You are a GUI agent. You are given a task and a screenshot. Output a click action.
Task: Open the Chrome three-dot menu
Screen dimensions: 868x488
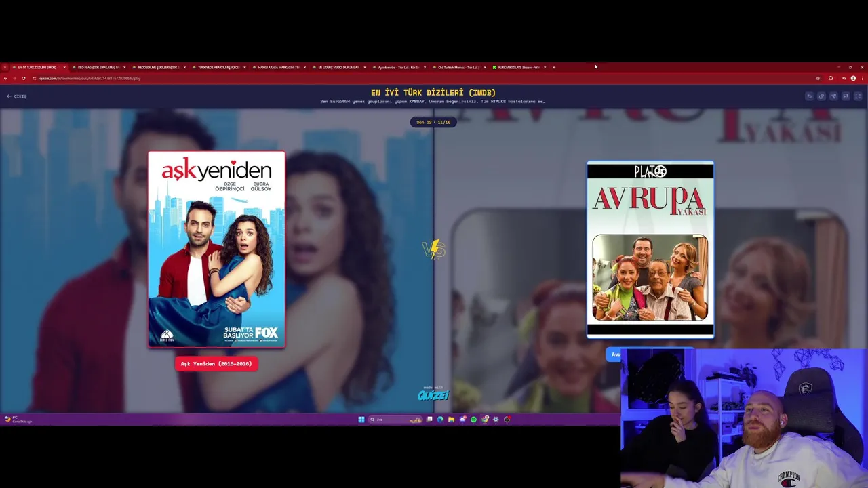point(863,78)
